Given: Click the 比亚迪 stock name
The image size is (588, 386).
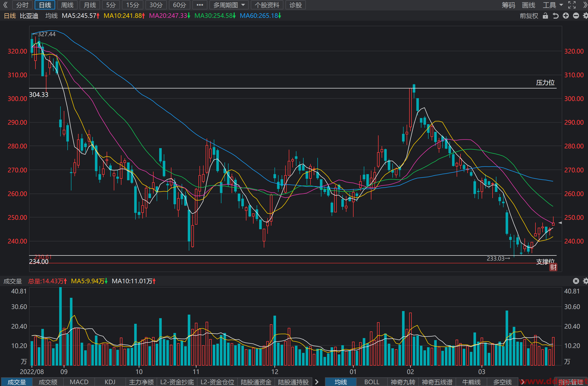Looking at the screenshot, I should pos(29,16).
